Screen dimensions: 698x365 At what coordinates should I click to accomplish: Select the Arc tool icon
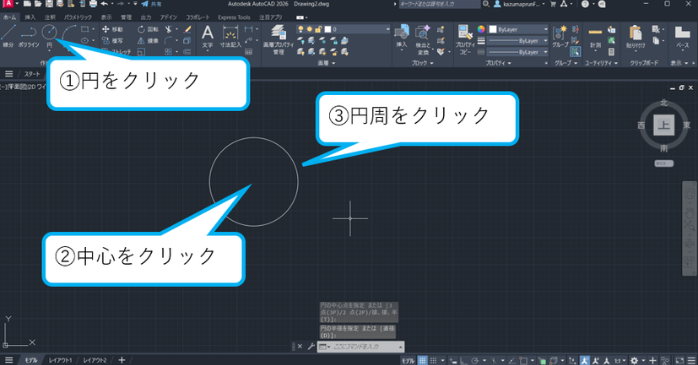pyautogui.click(x=69, y=32)
